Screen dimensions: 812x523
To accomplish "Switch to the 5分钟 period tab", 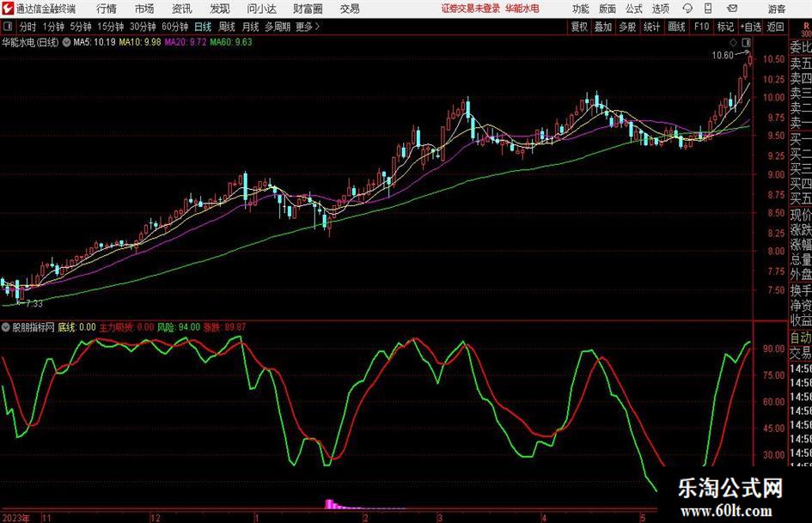I will point(81,27).
